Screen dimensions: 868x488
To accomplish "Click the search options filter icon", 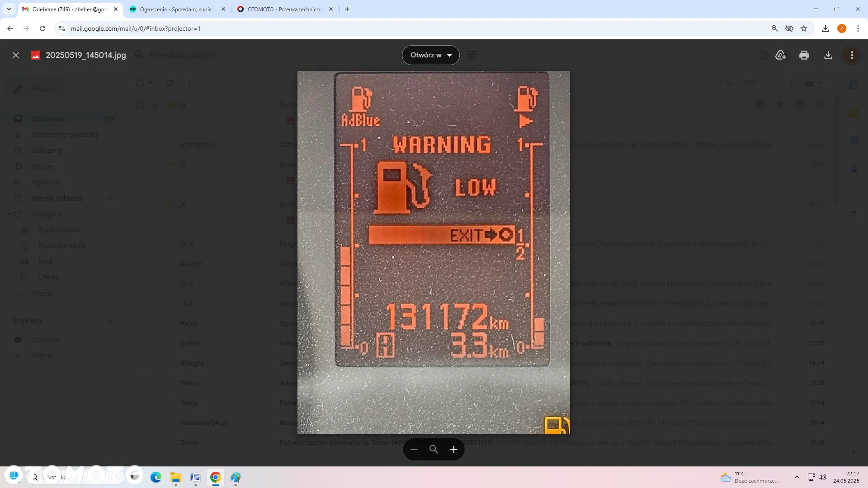I will coord(472,55).
